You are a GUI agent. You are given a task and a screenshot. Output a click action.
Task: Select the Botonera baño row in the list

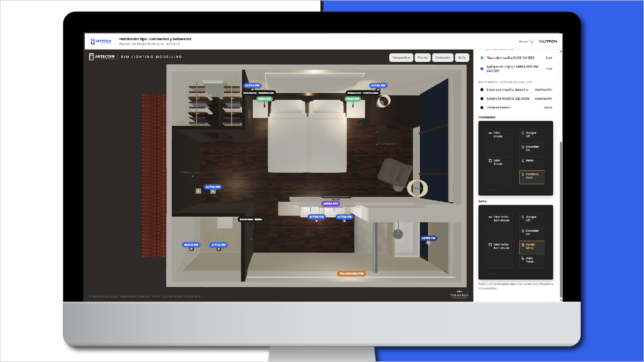tap(516, 108)
